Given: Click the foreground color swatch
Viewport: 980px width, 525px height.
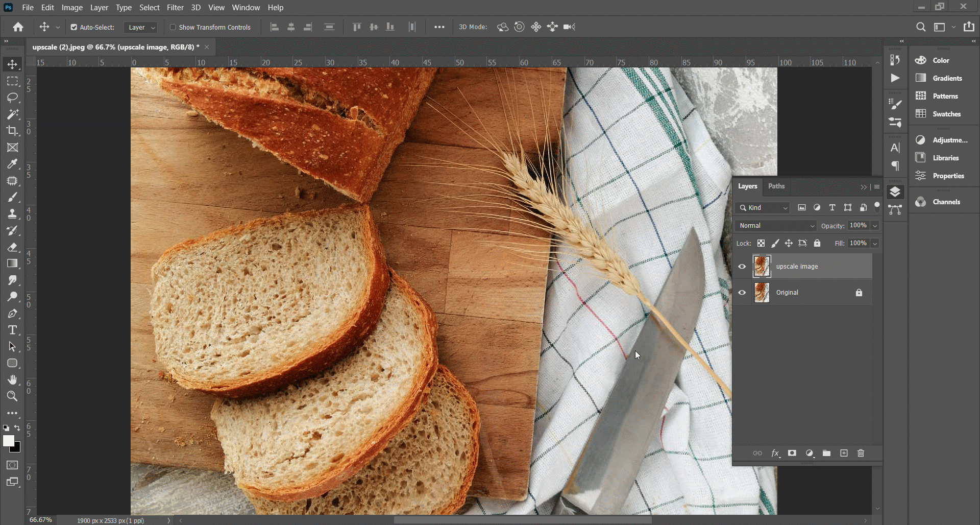Looking at the screenshot, I should click(8, 441).
